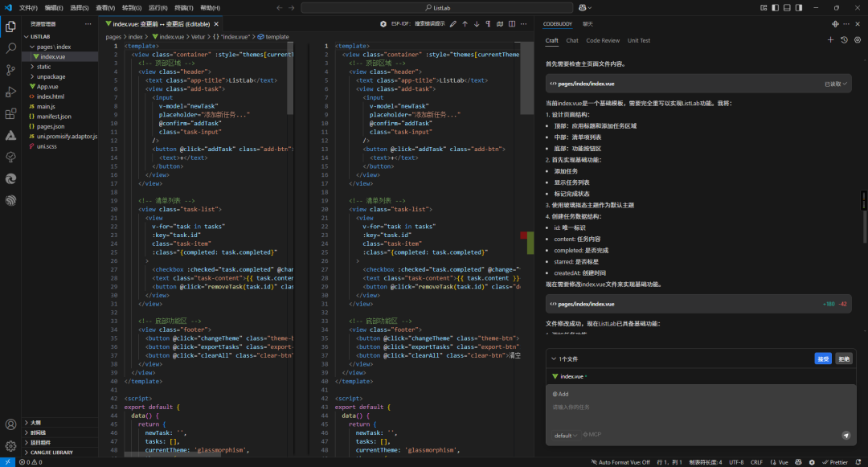The height and width of the screenshot is (467, 868).
Task: Open the default mode dropdown
Action: pyautogui.click(x=565, y=436)
